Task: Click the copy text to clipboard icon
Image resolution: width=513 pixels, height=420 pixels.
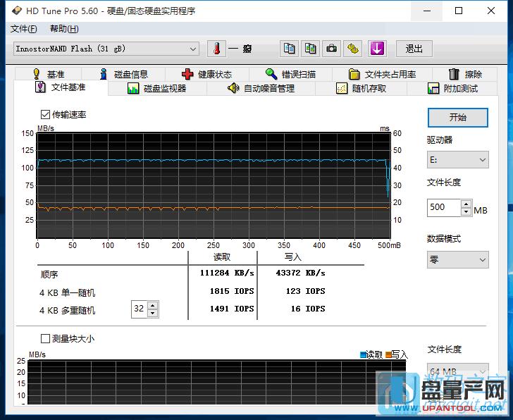Action: pyautogui.click(x=289, y=49)
